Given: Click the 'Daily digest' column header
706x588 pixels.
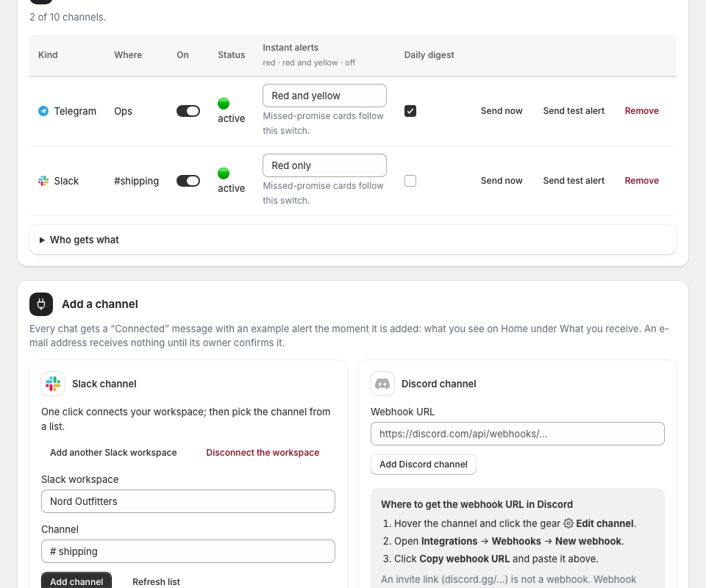Looking at the screenshot, I should coord(429,55).
